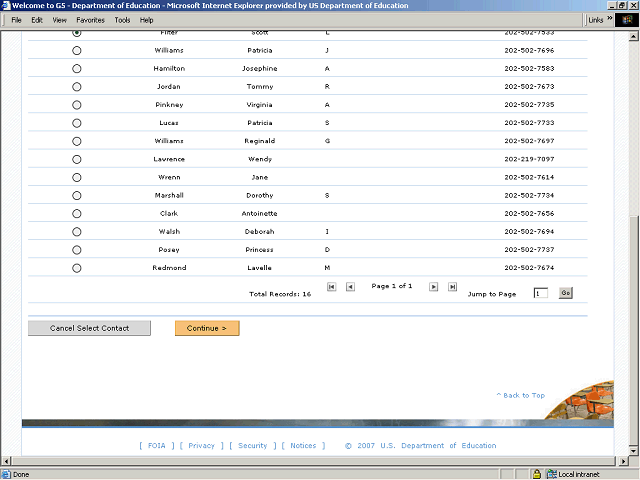
Task: Open the Help menu
Action: click(147, 20)
